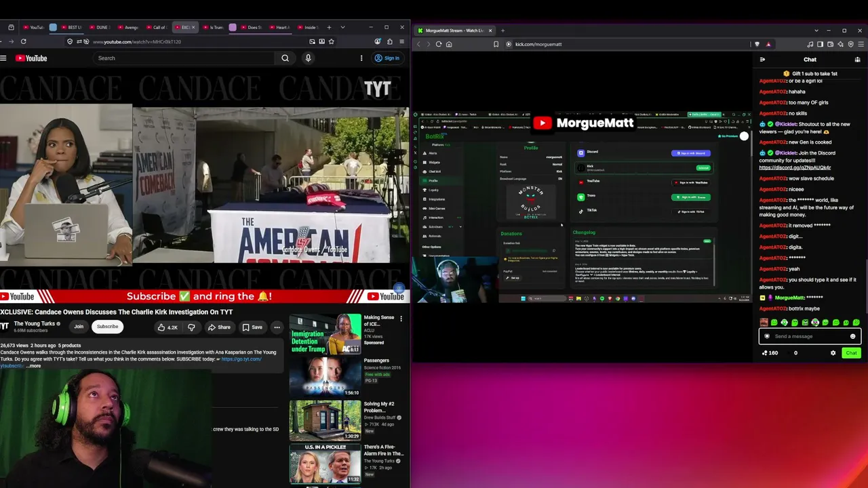Show the Kick chat users list
The width and height of the screenshot is (868, 488).
pos(857,60)
